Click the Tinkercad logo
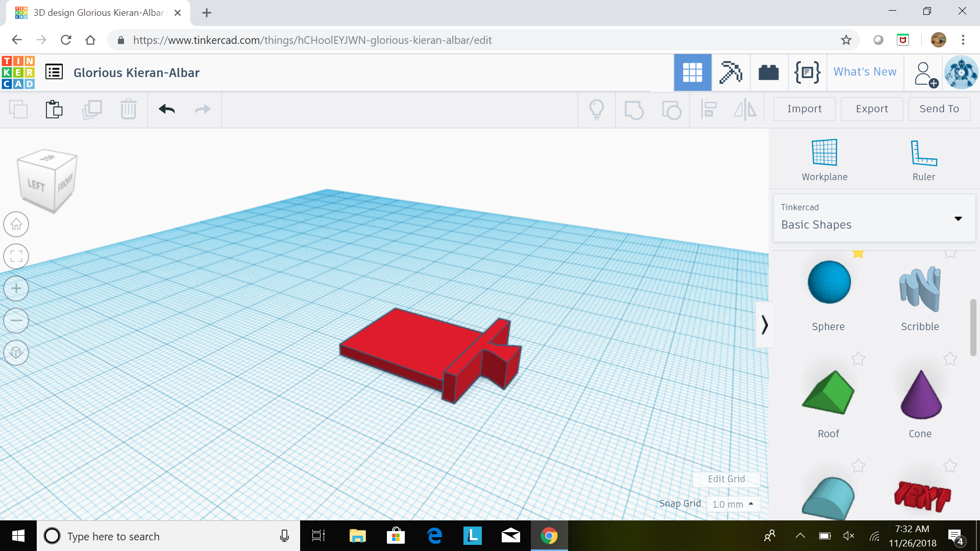Image resolution: width=980 pixels, height=551 pixels. [18, 72]
